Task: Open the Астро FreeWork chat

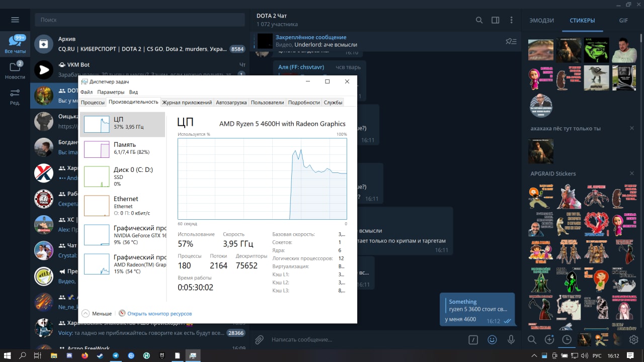Action: [140, 348]
